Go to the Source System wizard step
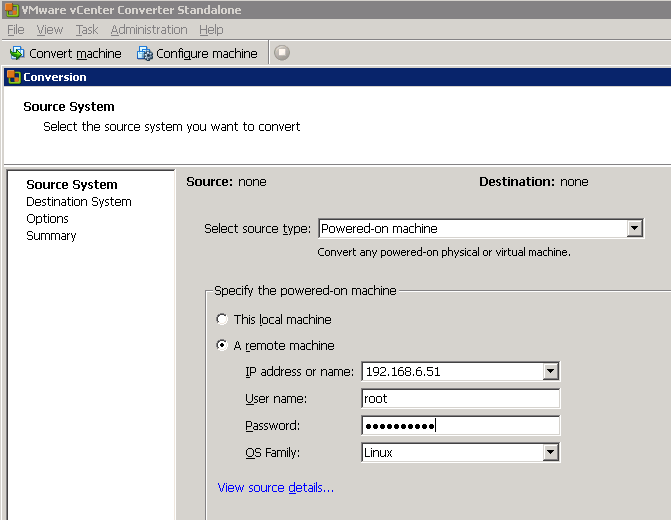 (72, 184)
